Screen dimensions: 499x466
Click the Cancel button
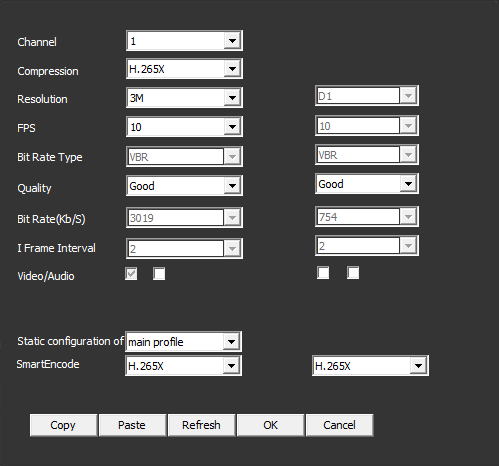coord(339,425)
